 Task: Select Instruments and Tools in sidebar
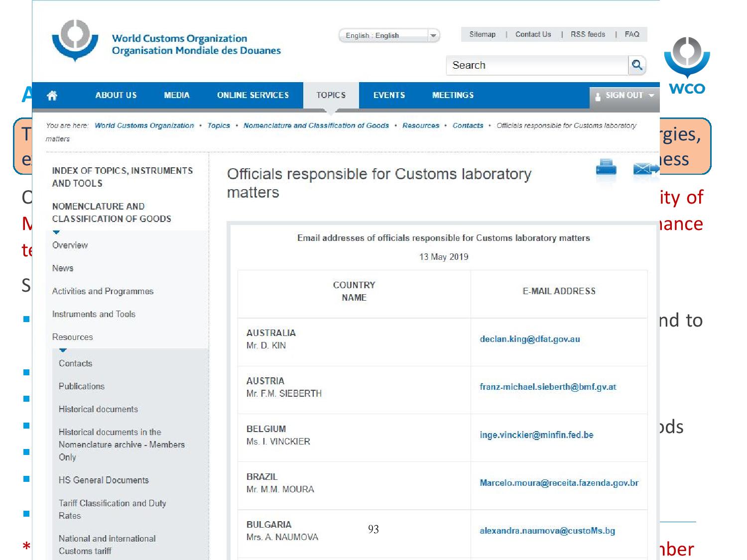pos(94,314)
